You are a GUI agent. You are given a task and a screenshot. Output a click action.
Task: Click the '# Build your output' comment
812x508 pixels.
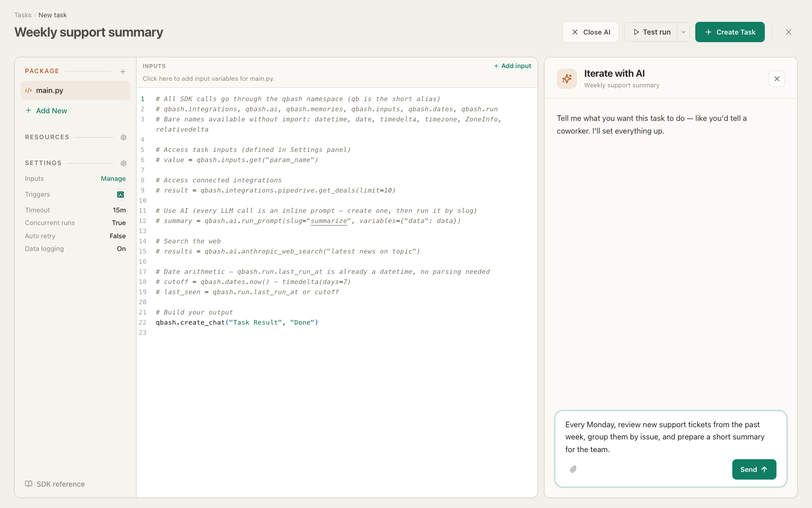[x=194, y=312]
